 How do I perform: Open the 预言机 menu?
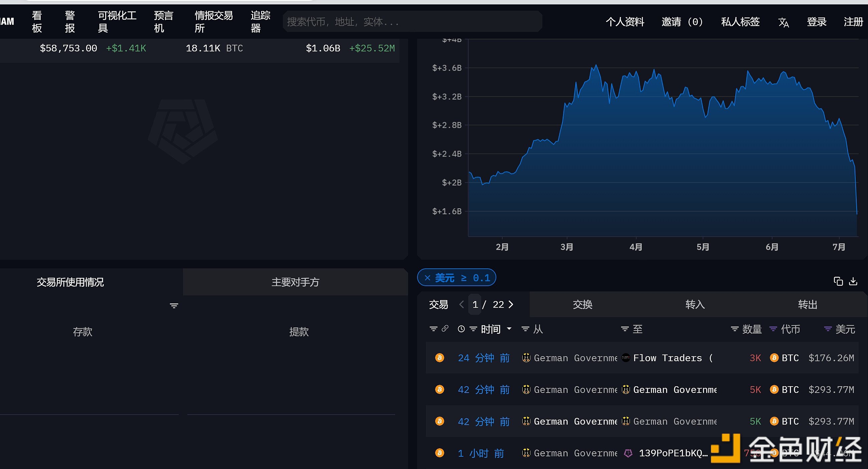coord(163,22)
